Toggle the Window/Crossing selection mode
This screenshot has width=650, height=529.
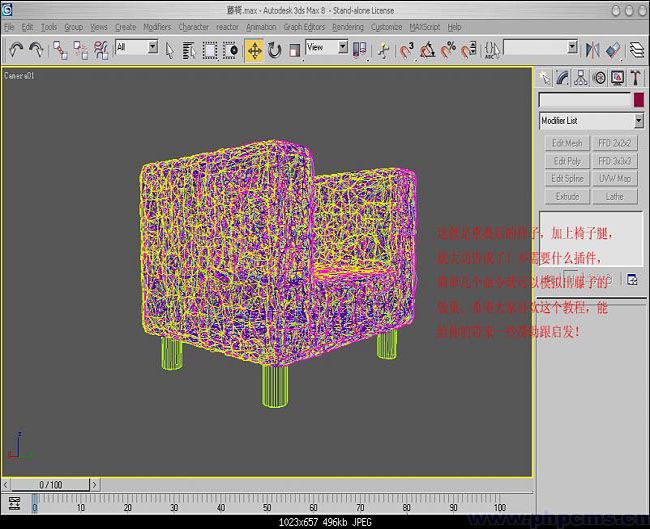coord(232,48)
